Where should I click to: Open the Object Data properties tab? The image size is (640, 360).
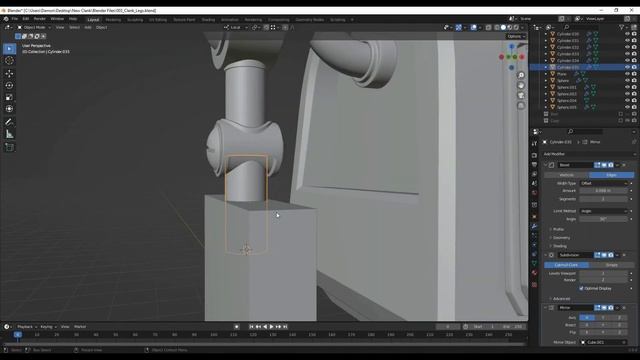tap(534, 264)
